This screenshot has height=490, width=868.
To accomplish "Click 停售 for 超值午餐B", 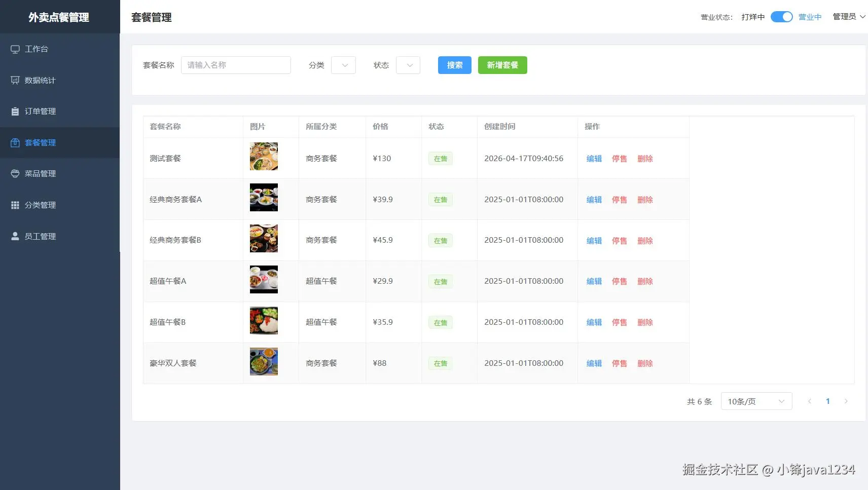I will click(620, 322).
